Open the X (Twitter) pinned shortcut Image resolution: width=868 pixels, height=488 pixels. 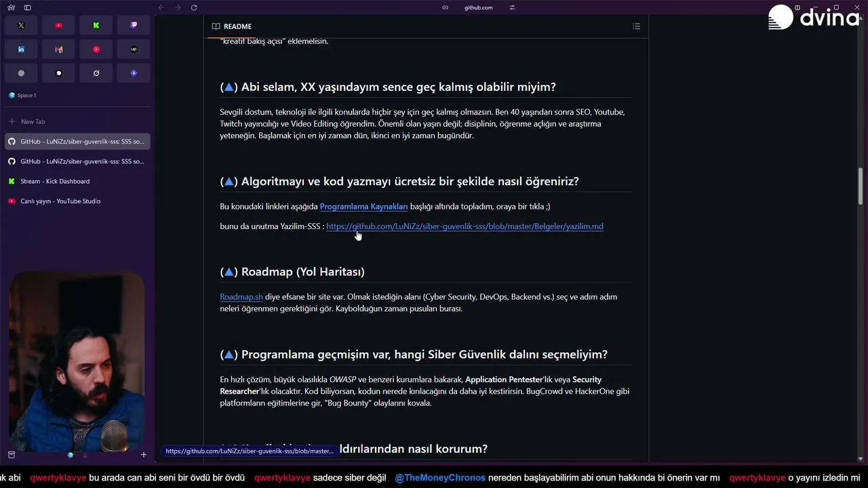(21, 25)
